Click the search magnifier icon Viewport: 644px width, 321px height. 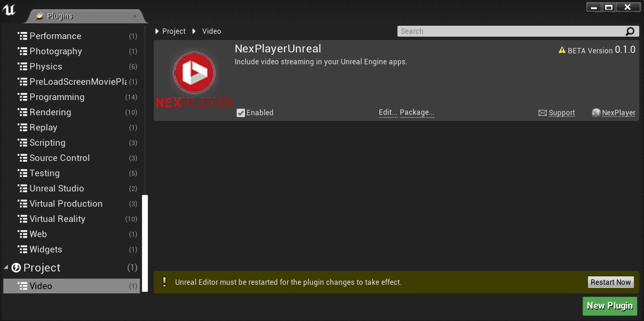630,31
